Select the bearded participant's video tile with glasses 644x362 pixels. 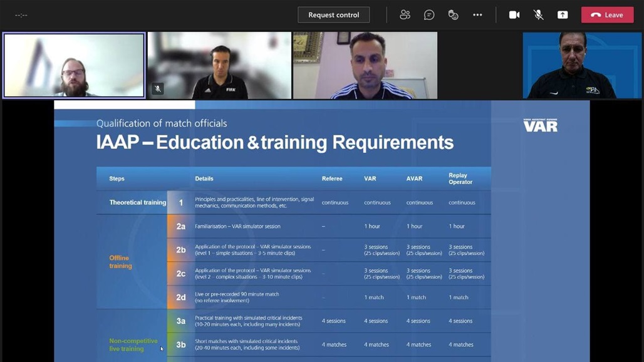pyautogui.click(x=74, y=65)
